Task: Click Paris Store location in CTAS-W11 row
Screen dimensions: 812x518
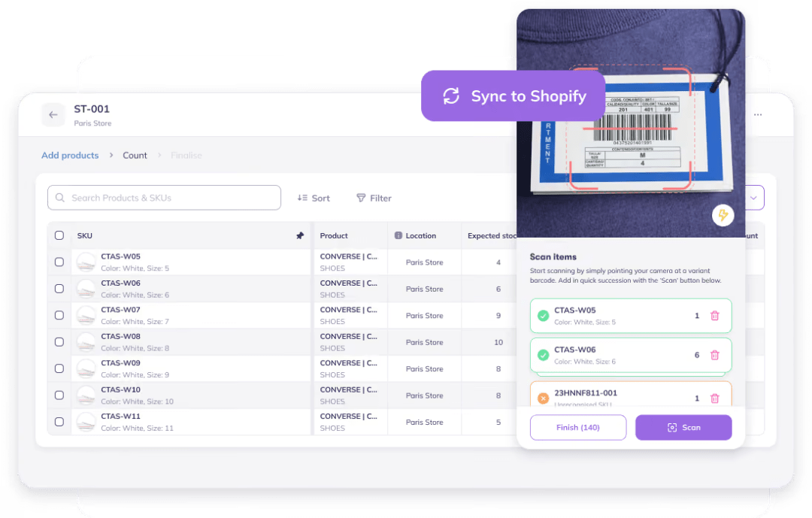Action: (425, 423)
